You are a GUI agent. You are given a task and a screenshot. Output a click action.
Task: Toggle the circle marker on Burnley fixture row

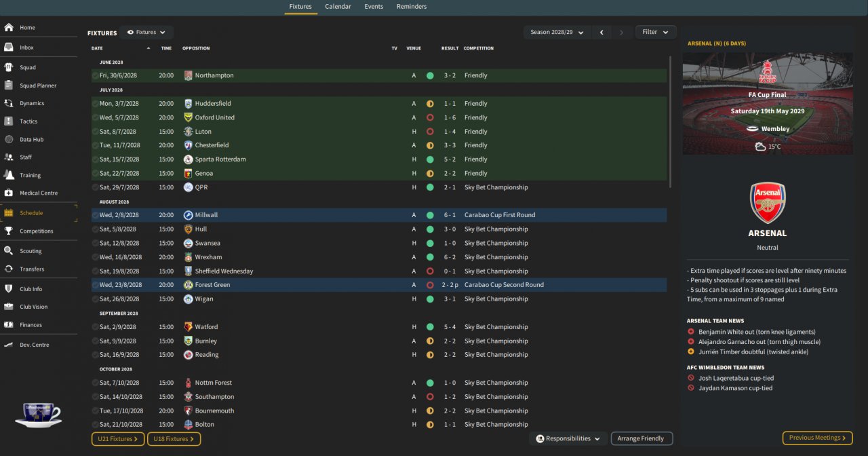coord(95,341)
